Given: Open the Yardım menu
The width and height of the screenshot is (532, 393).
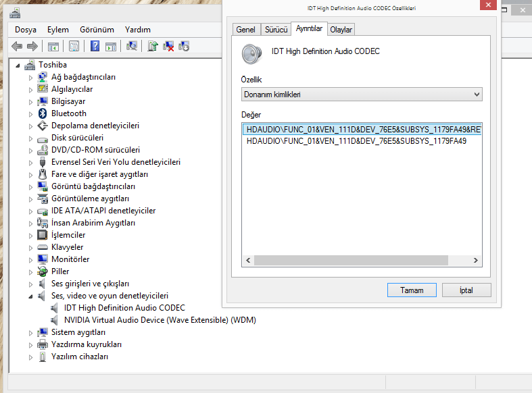Looking at the screenshot, I should point(138,30).
